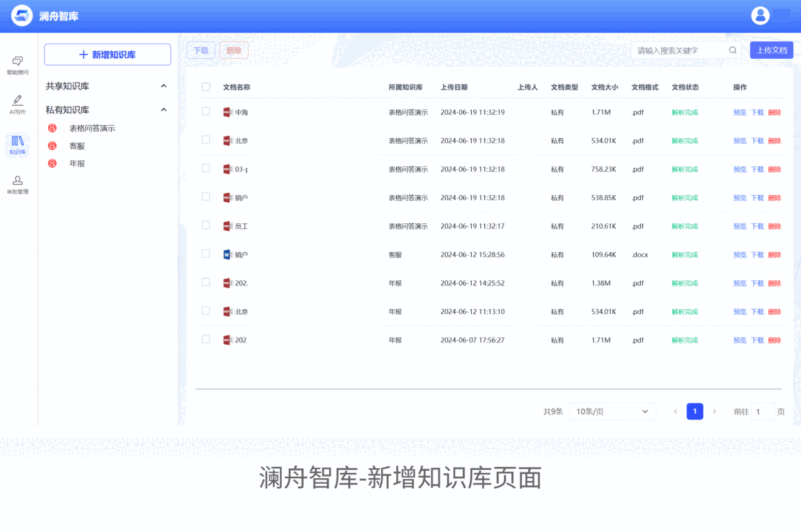The height and width of the screenshot is (532, 801).
Task: Open the 10条/页 page size dropdown
Action: point(612,411)
